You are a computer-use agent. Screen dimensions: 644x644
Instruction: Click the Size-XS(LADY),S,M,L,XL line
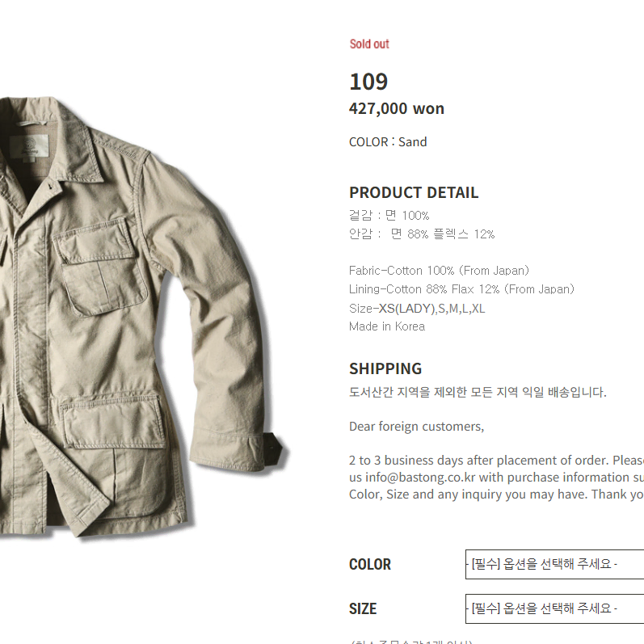point(417,308)
